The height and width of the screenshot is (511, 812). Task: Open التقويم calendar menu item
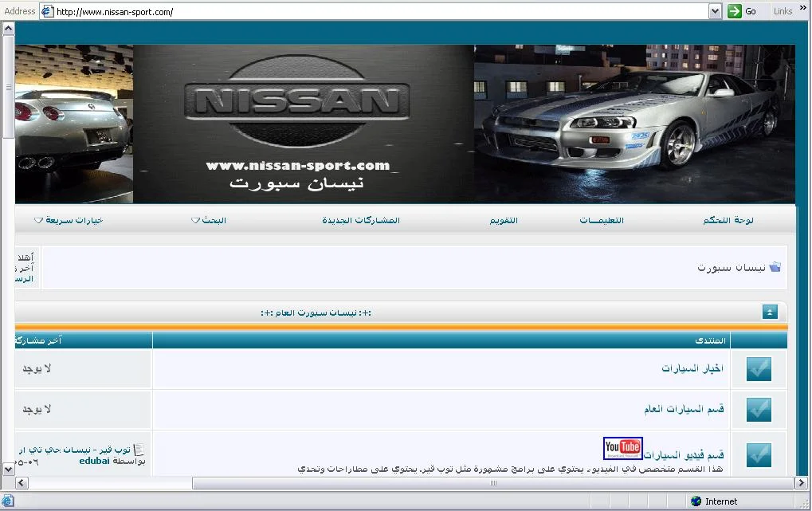coord(504,220)
